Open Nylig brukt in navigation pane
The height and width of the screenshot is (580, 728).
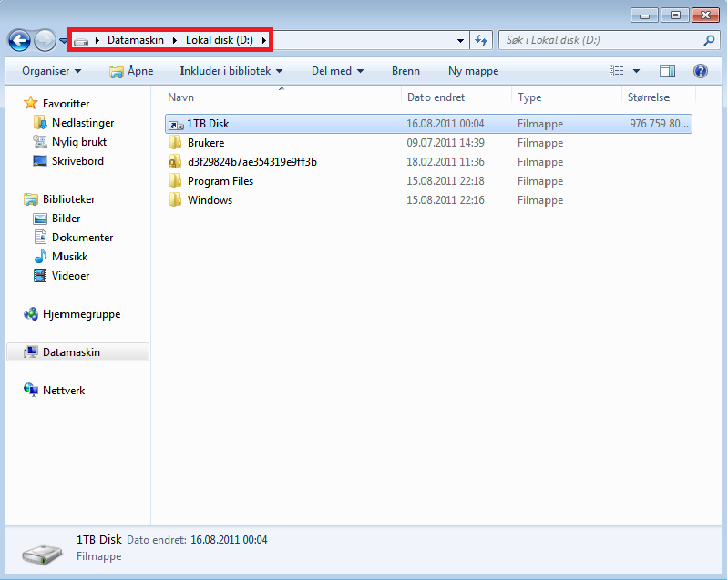pos(79,141)
